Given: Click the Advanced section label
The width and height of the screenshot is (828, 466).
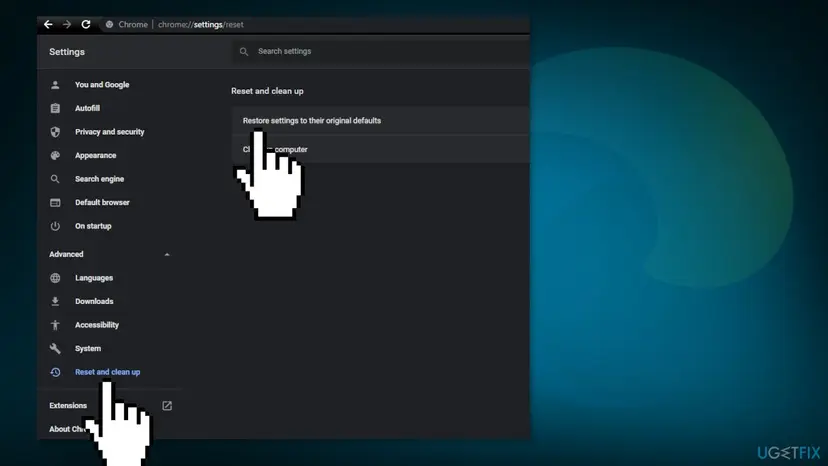Looking at the screenshot, I should point(66,254).
